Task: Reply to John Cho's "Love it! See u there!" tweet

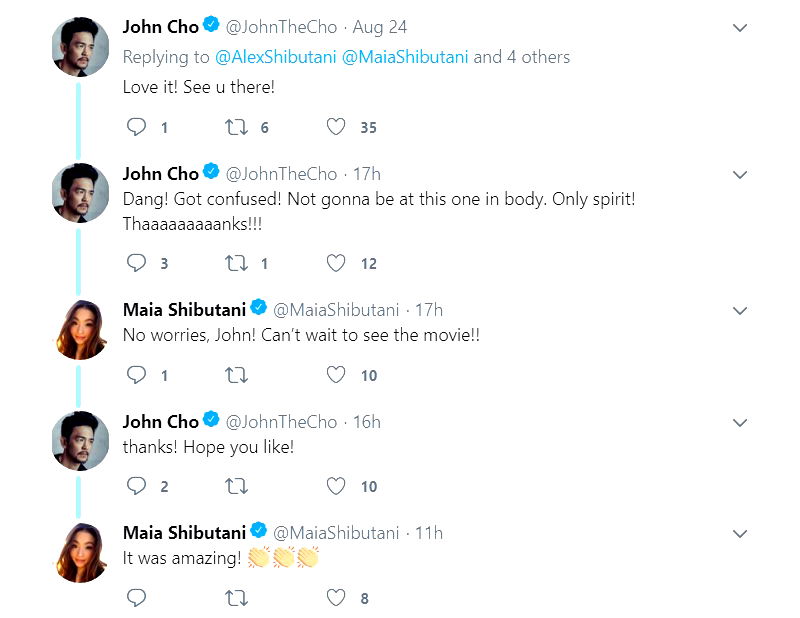Action: pos(137,127)
